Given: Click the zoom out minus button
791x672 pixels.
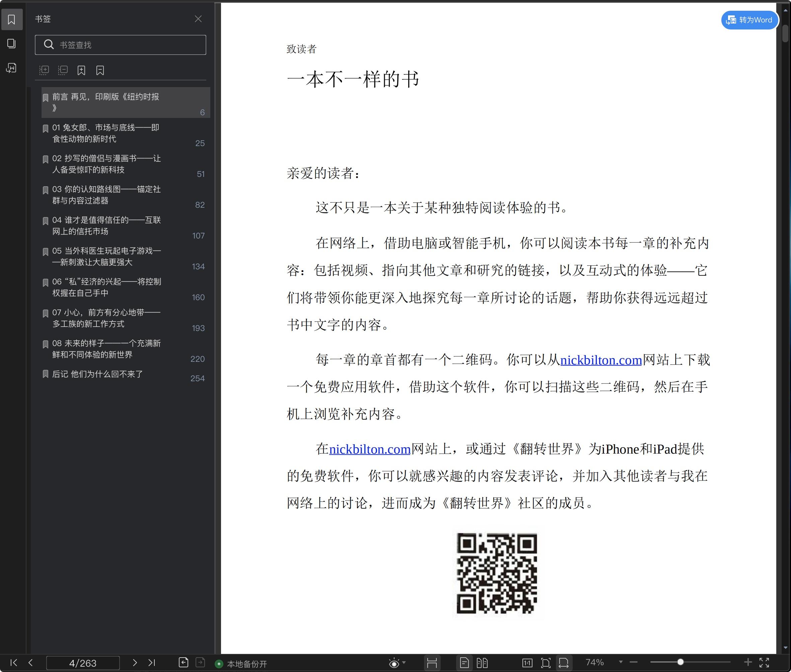Looking at the screenshot, I should [634, 662].
